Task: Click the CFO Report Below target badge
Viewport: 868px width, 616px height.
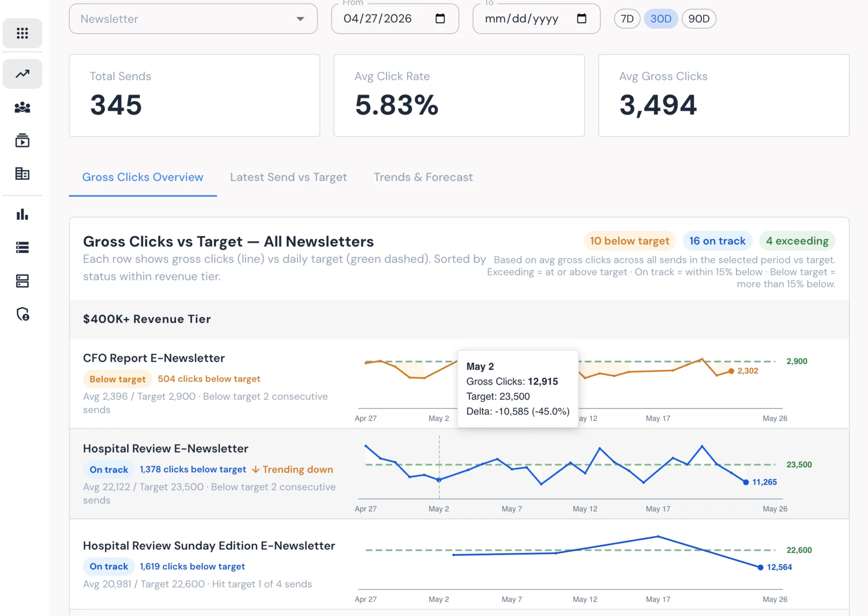Action: pos(118,379)
